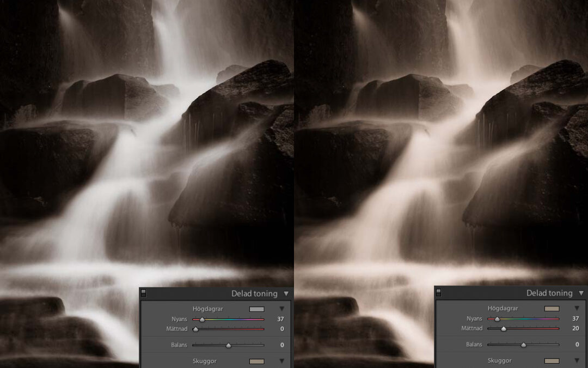Select the Balans value 0 in left panel
Image resolution: width=588 pixels, height=368 pixels.
[x=282, y=345]
